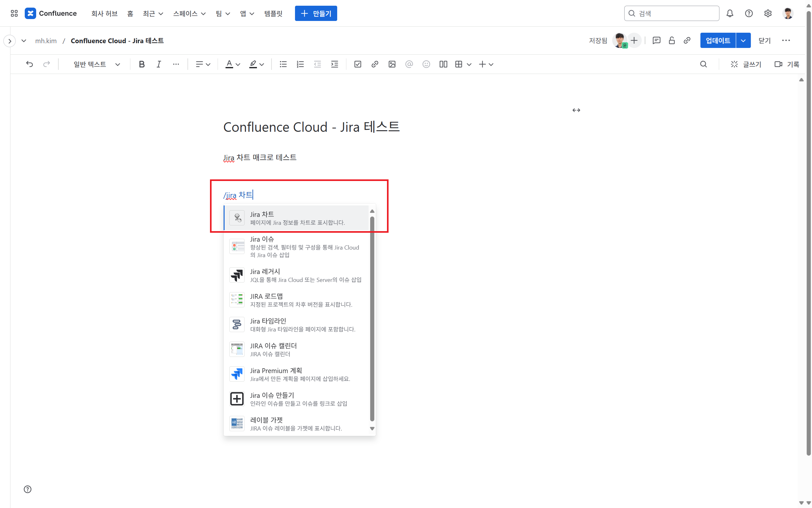
Task: Open the table options dropdown arrow
Action: pyautogui.click(x=469, y=64)
